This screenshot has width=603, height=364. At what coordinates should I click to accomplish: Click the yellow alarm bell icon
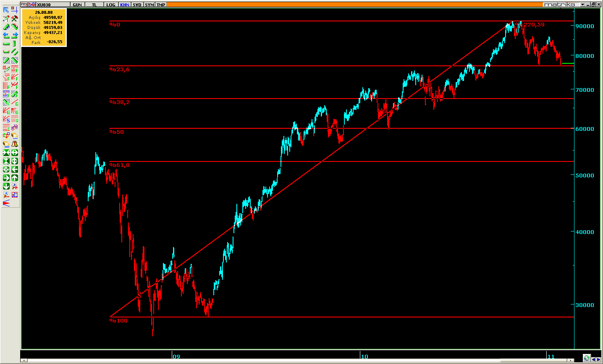tap(14, 144)
